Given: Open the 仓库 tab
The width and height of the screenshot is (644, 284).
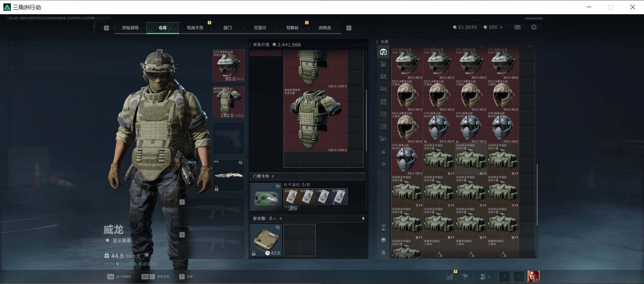Looking at the screenshot, I should pos(162,28).
